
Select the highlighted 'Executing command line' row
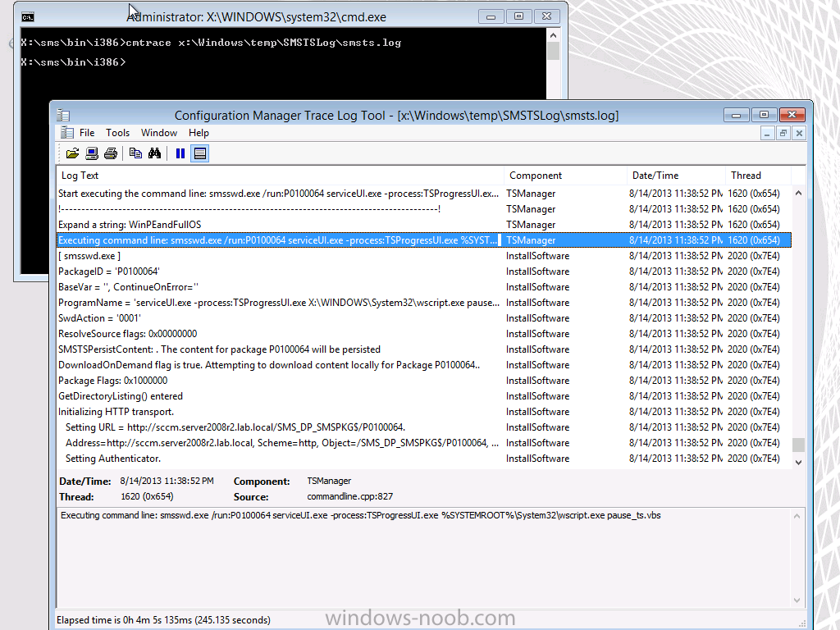[424, 240]
